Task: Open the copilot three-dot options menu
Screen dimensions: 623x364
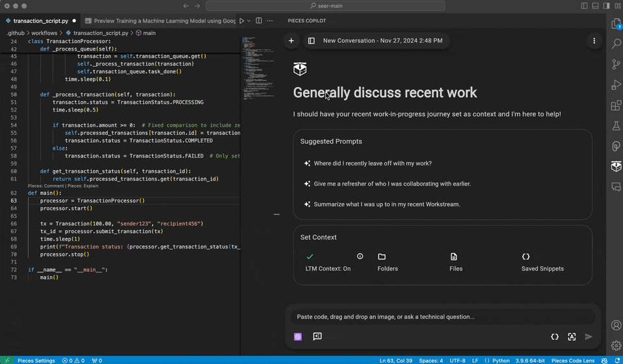Action: [x=594, y=40]
